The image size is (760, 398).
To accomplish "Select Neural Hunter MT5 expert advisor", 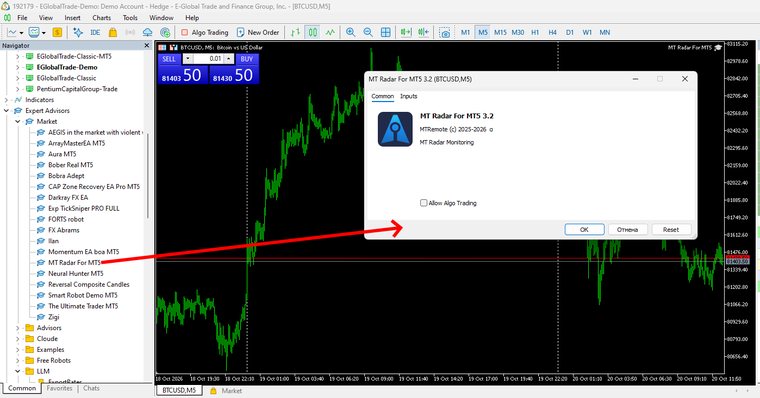I will (76, 274).
